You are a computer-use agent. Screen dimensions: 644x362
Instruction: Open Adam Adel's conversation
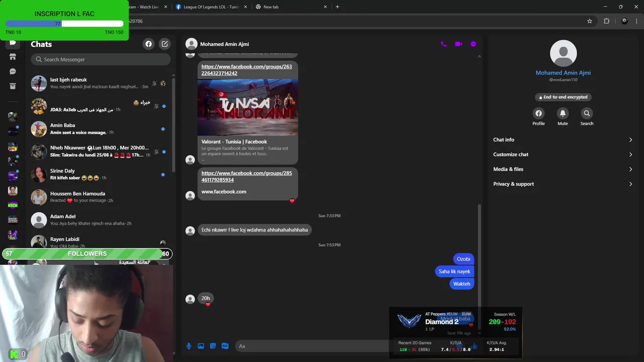coord(99,220)
